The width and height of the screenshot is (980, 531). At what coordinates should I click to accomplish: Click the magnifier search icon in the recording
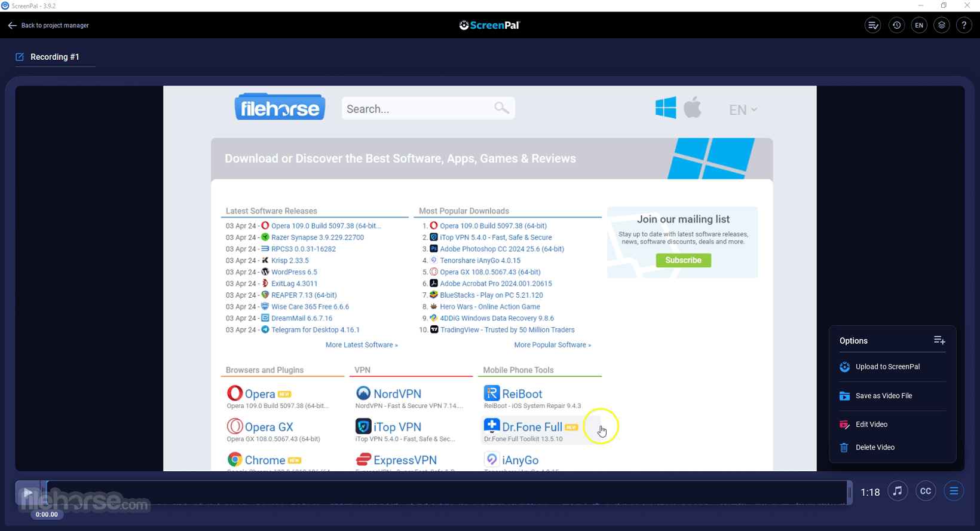tap(502, 108)
